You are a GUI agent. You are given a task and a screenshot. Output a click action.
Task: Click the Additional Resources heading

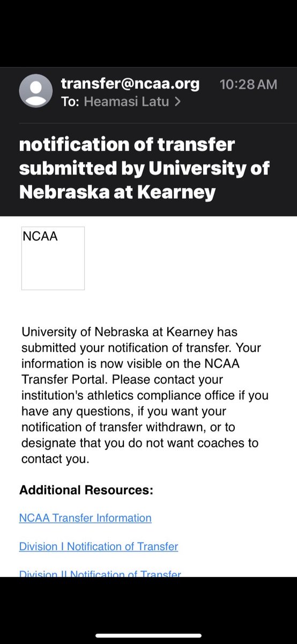point(86,490)
